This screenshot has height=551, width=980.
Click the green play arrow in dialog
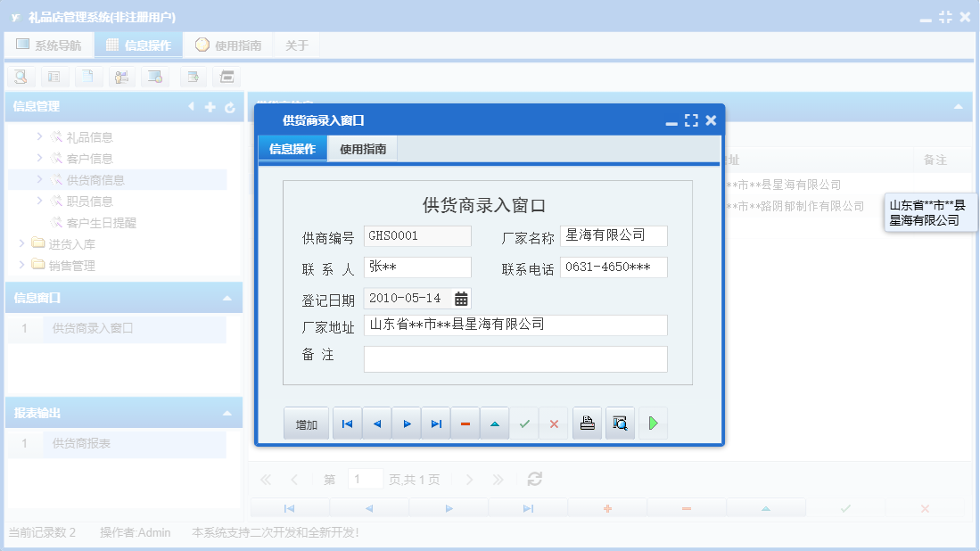coord(653,424)
